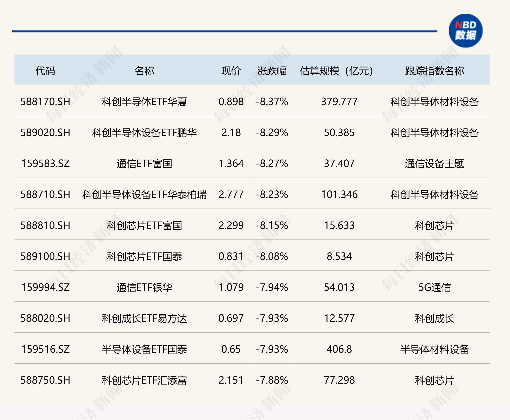Select estimated scale 101.346

(x=339, y=195)
